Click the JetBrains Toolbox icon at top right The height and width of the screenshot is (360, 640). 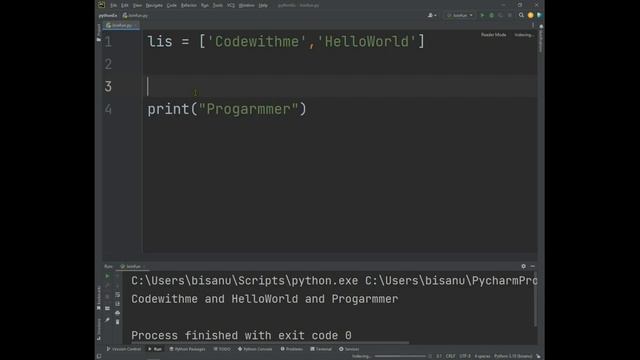[539, 15]
